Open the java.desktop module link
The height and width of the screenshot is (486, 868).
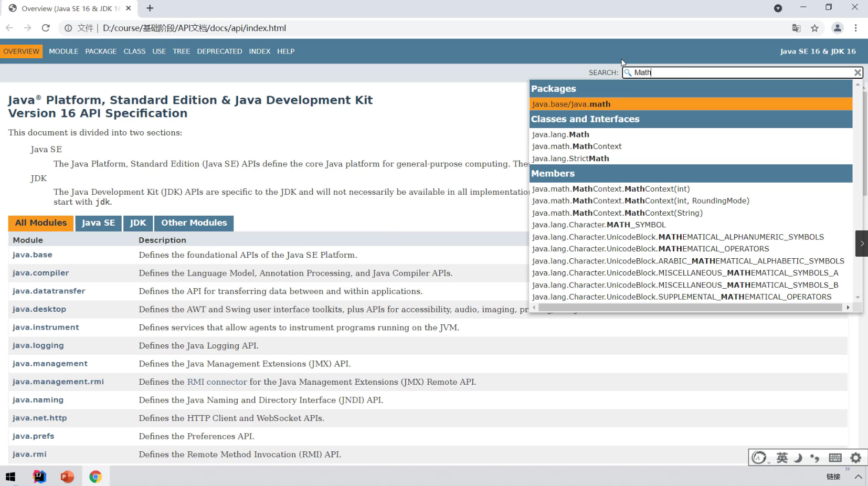point(39,309)
